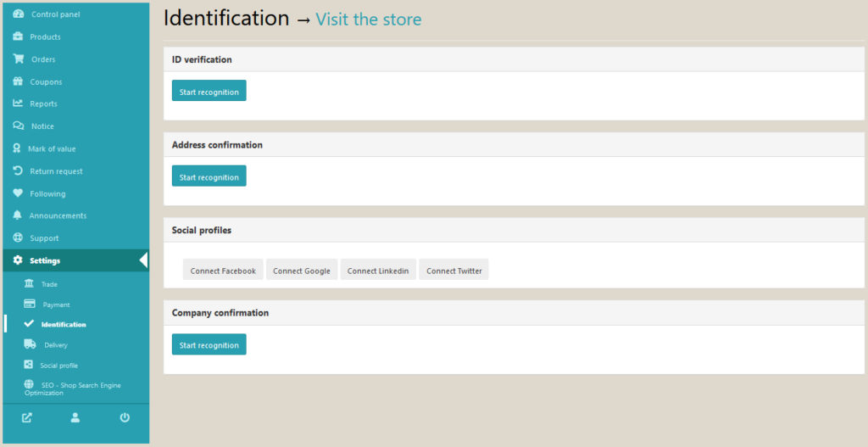Click the power logout icon
The image size is (868, 447).
point(125,417)
